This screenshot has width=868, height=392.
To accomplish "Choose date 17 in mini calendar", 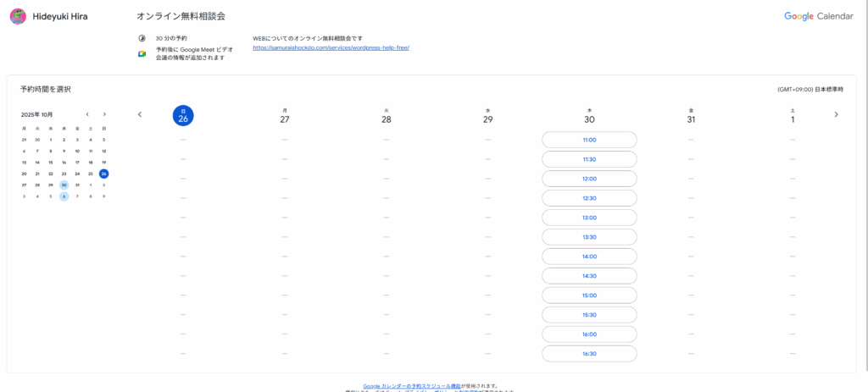I will pyautogui.click(x=77, y=163).
